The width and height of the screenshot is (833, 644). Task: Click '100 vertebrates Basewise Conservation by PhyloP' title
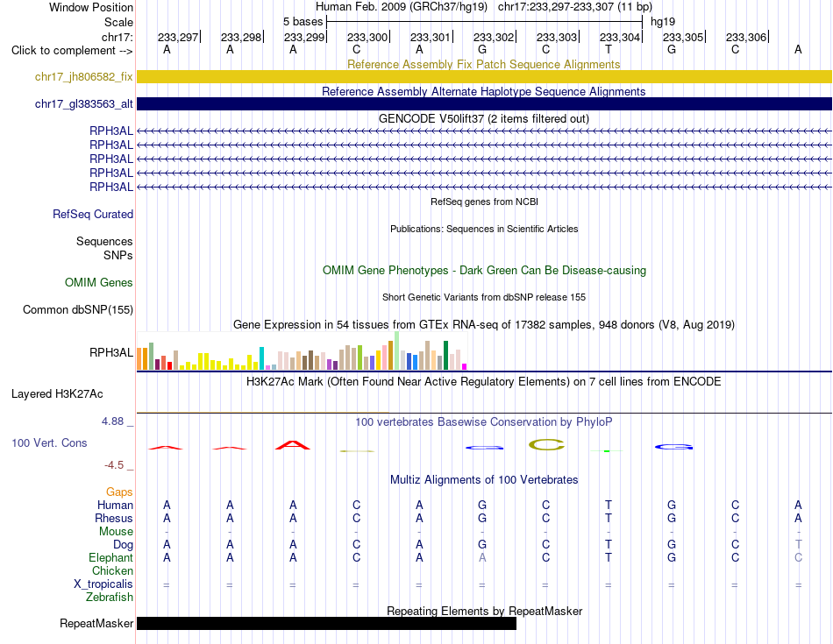click(483, 422)
